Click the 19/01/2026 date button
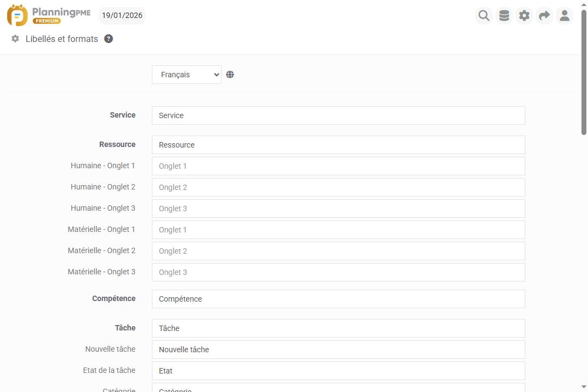This screenshot has height=392, width=588. point(122,15)
